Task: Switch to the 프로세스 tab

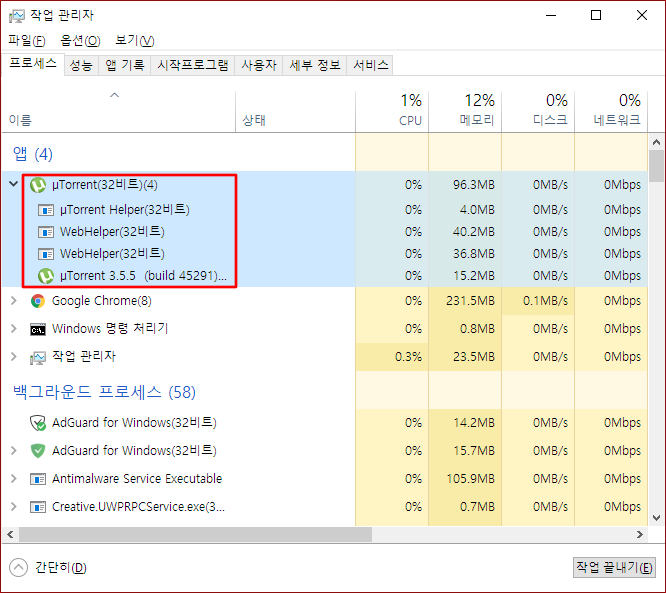Action: [x=33, y=64]
